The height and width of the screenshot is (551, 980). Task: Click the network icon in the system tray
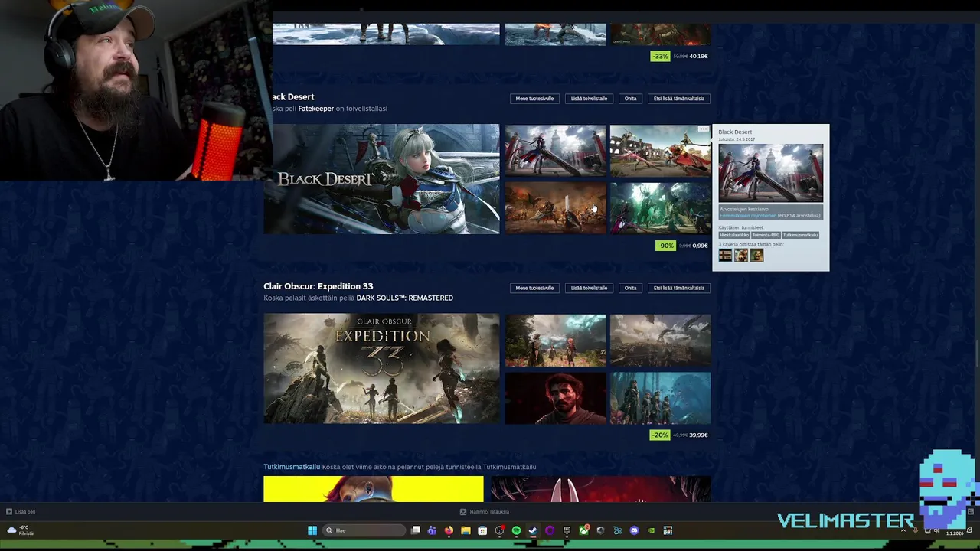tap(927, 530)
